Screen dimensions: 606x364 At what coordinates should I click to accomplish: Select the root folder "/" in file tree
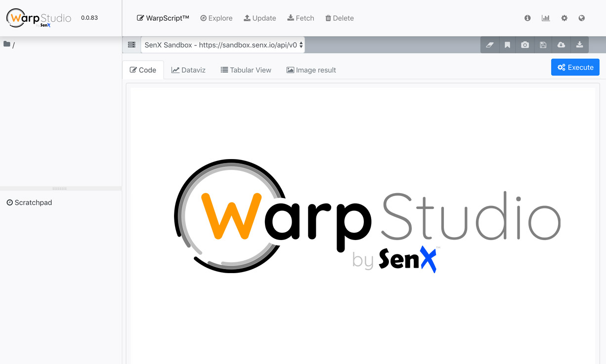(x=9, y=45)
